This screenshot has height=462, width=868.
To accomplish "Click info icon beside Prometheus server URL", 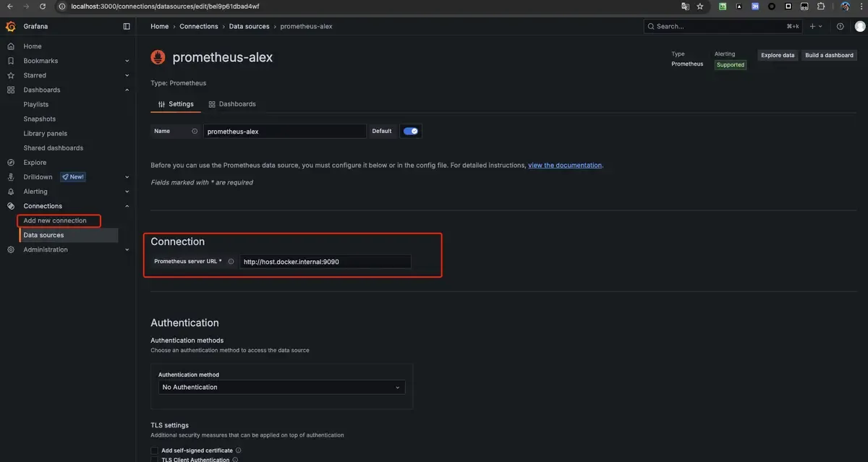I will pyautogui.click(x=231, y=262).
